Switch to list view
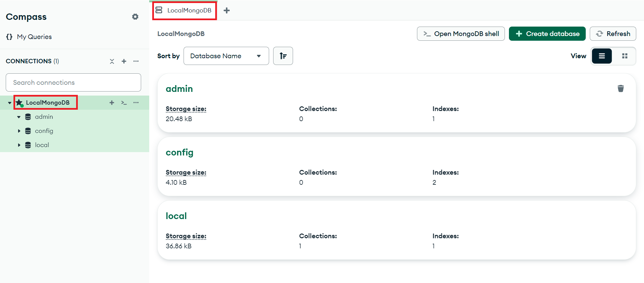This screenshot has height=283, width=644. click(x=602, y=56)
